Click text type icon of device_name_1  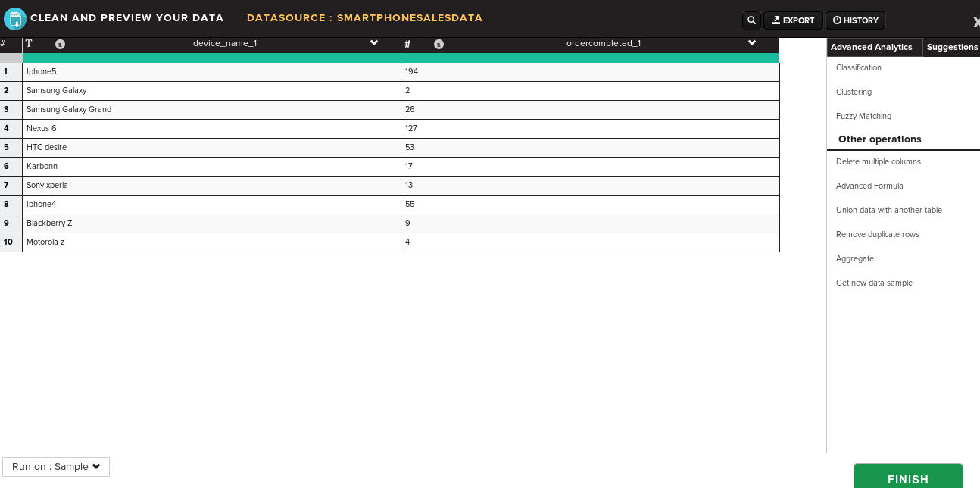(29, 44)
